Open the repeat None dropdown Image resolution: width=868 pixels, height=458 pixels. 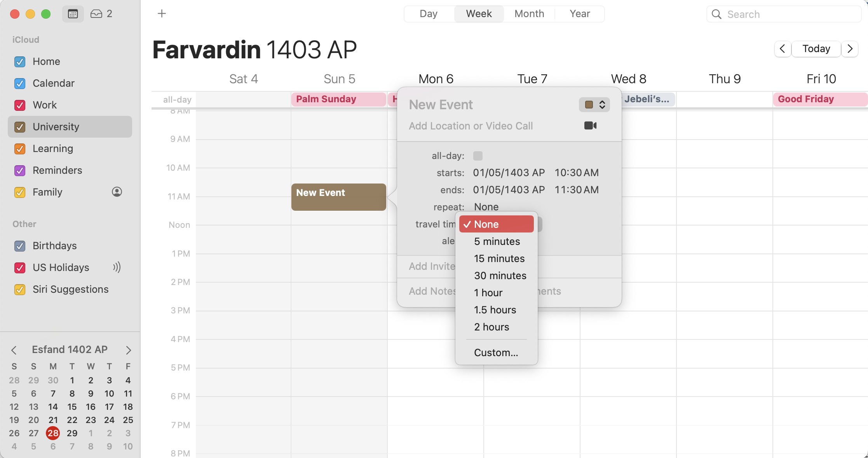(486, 207)
